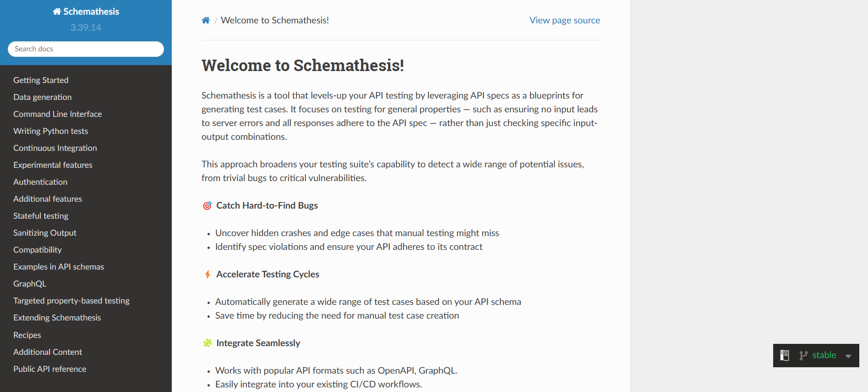This screenshot has width=868, height=392.
Task: Select GraphQL in the sidebar
Action: point(30,284)
